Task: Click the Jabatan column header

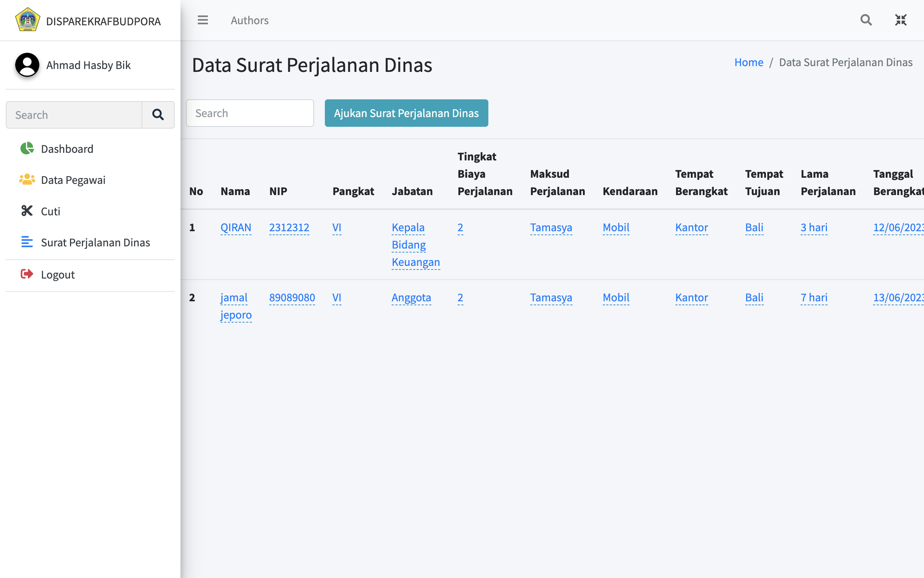Action: [412, 191]
